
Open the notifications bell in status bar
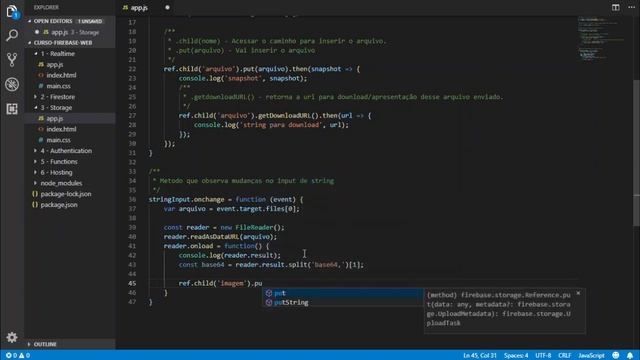(630, 355)
